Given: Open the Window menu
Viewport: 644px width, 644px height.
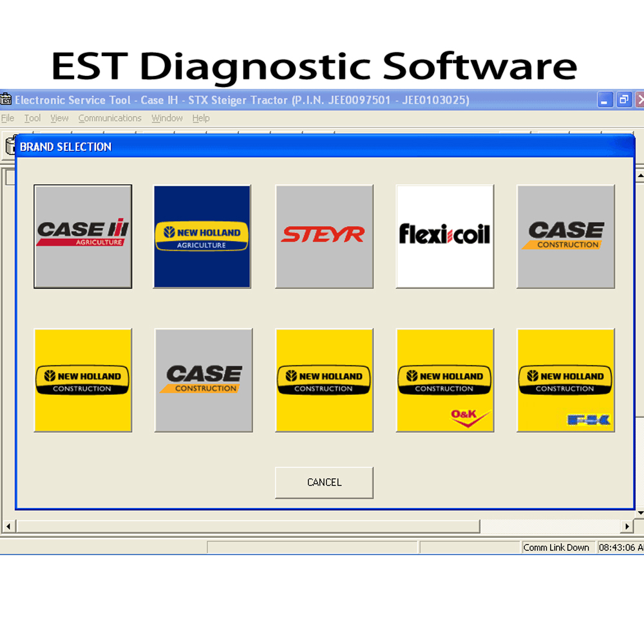Looking at the screenshot, I should tap(167, 118).
